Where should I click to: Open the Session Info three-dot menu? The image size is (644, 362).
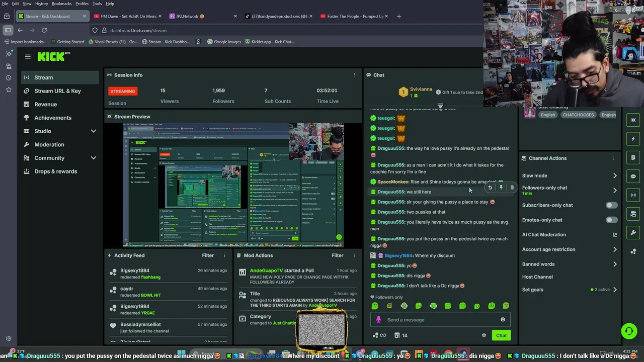pos(354,75)
